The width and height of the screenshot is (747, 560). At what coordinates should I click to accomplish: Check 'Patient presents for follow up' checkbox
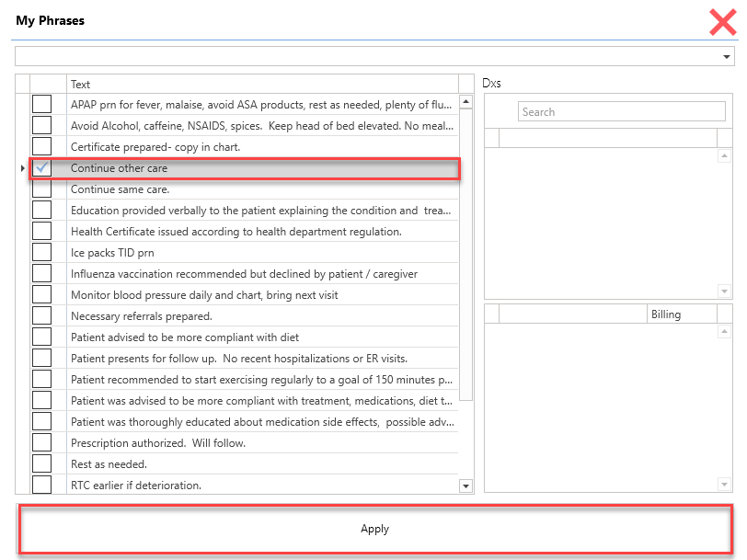[x=42, y=358]
